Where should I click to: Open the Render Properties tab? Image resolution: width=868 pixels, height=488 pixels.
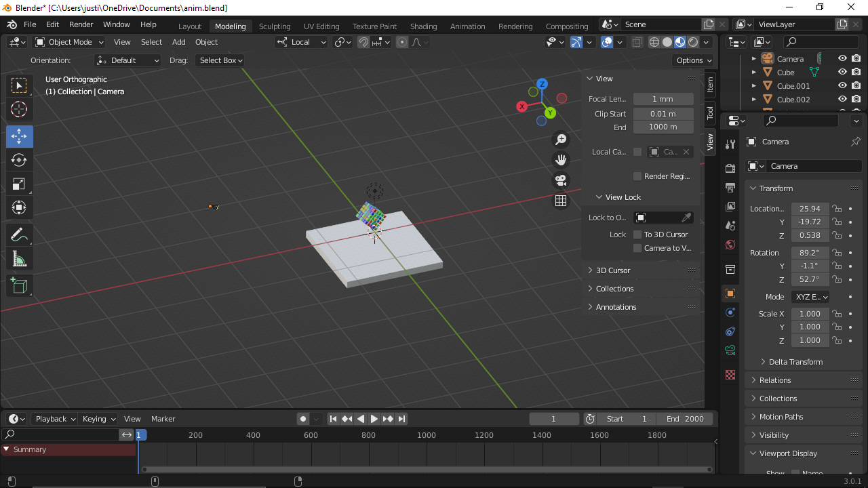click(730, 167)
